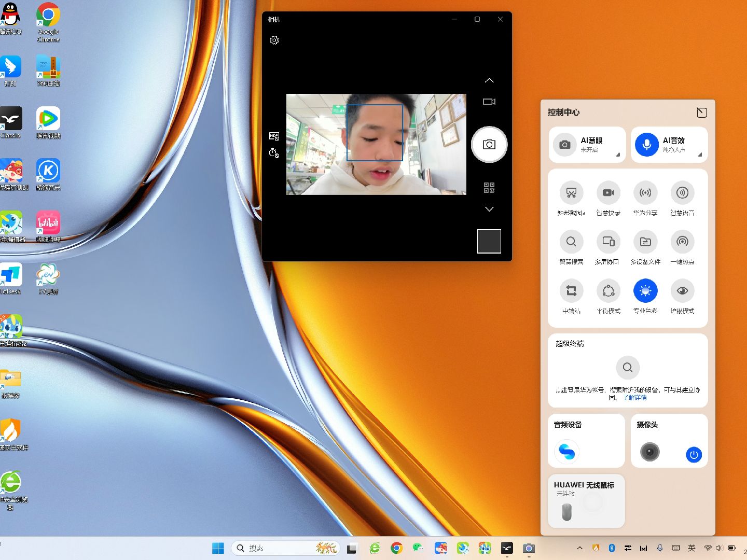The image size is (747, 560).
Task: Click the down chevron under camera modes
Action: click(x=489, y=209)
